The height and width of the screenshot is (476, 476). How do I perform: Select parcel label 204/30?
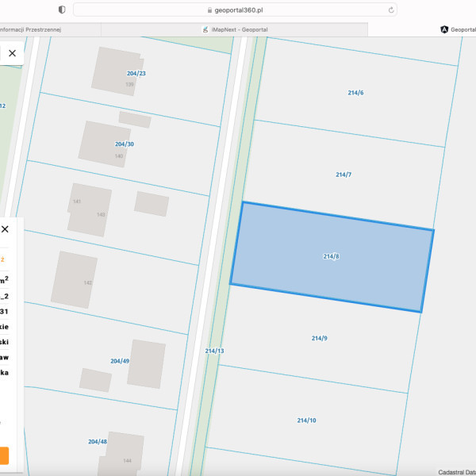pos(125,144)
